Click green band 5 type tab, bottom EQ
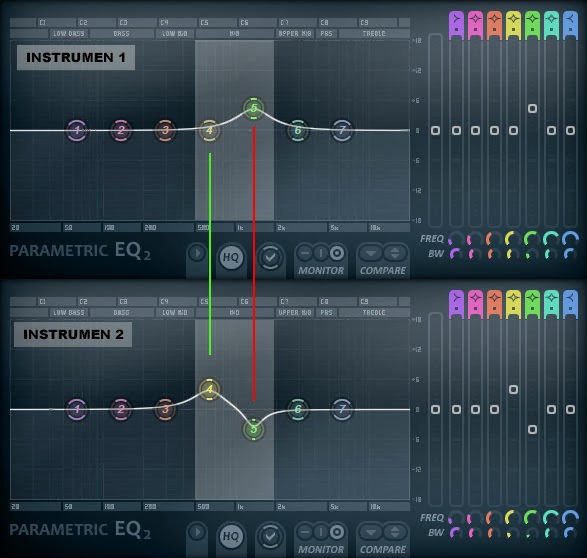The height and width of the screenshot is (558, 587). pos(532,304)
